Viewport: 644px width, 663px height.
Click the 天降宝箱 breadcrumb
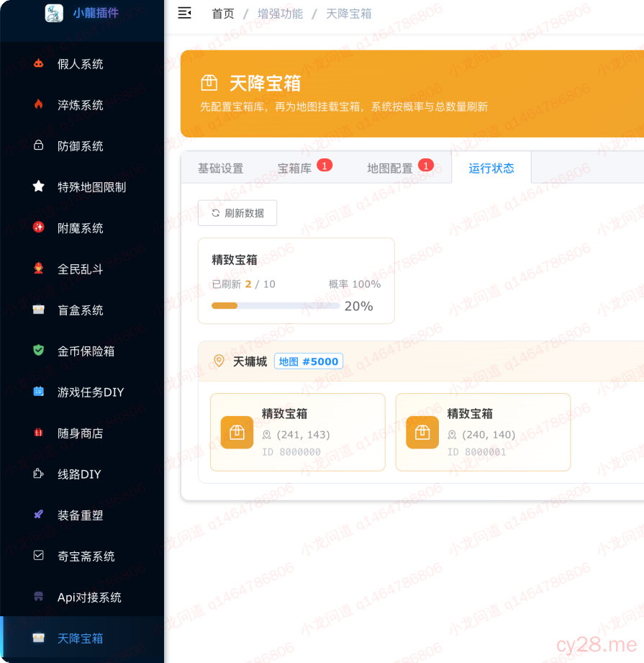348,14
